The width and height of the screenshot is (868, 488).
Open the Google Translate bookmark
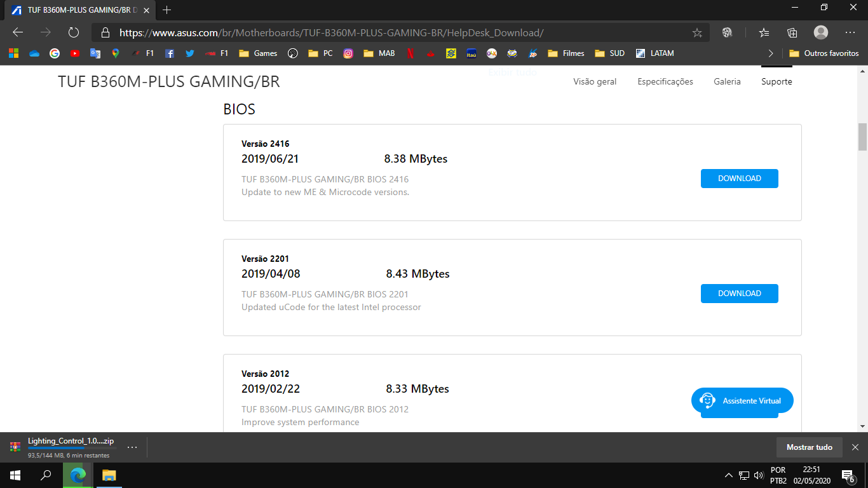(95, 53)
